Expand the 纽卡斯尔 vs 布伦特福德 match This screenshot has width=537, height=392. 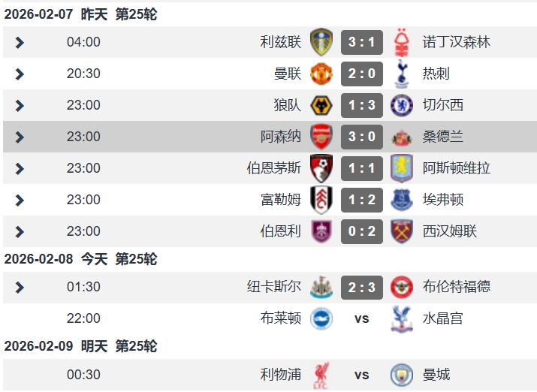point(20,288)
